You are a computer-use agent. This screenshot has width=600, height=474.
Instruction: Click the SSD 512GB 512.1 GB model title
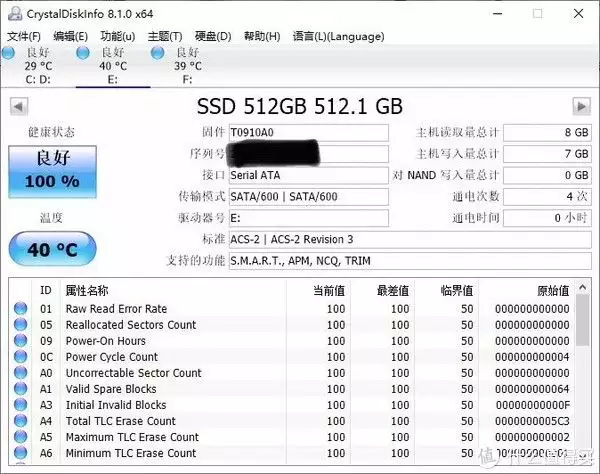pos(300,106)
